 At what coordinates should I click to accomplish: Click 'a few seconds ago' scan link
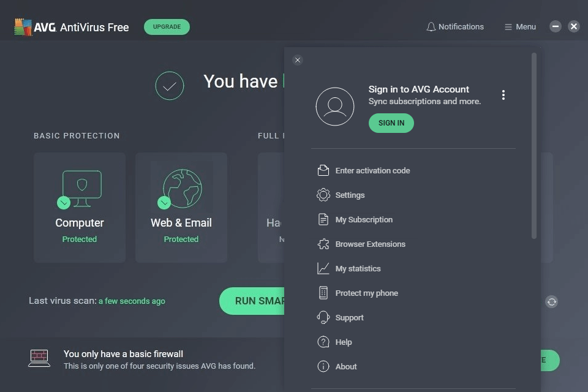[x=132, y=301]
